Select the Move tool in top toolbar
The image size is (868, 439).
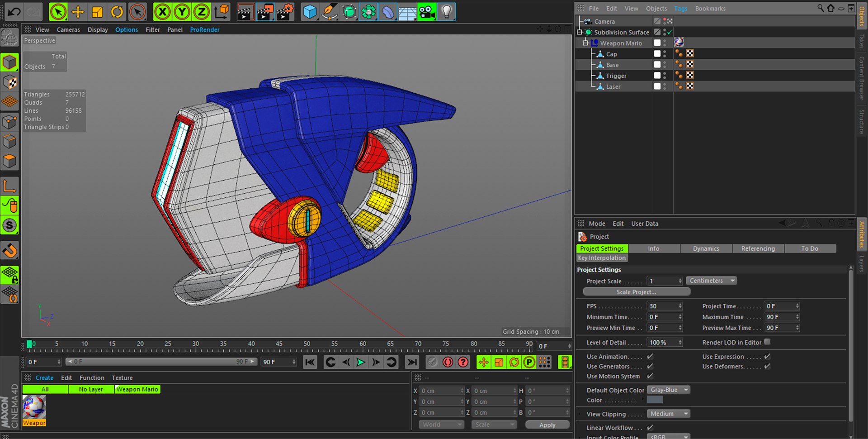click(78, 12)
